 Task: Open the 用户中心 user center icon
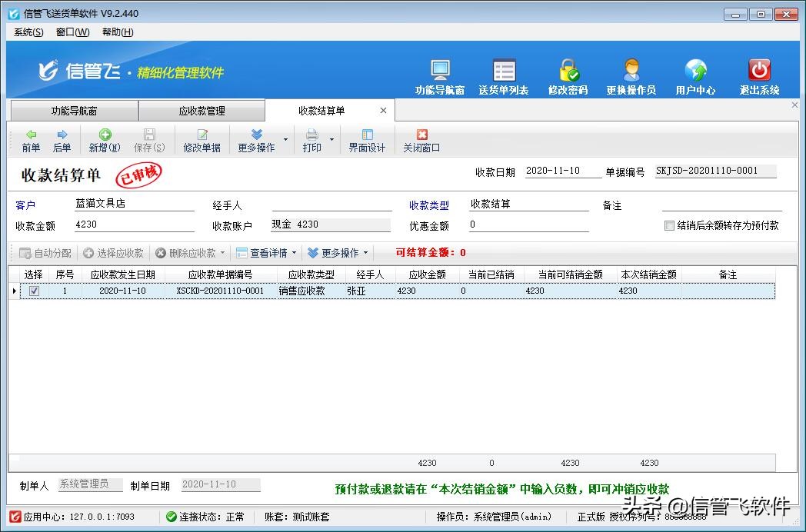coord(694,73)
